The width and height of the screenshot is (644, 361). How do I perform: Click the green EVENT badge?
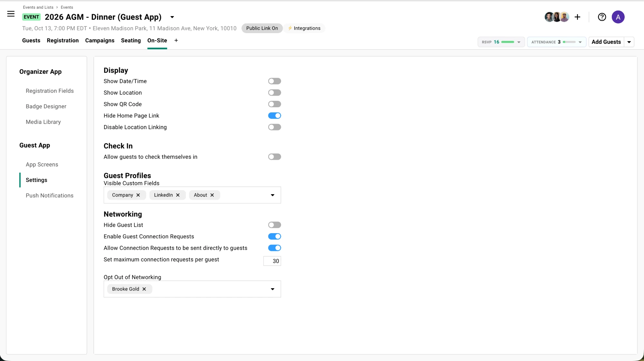31,17
